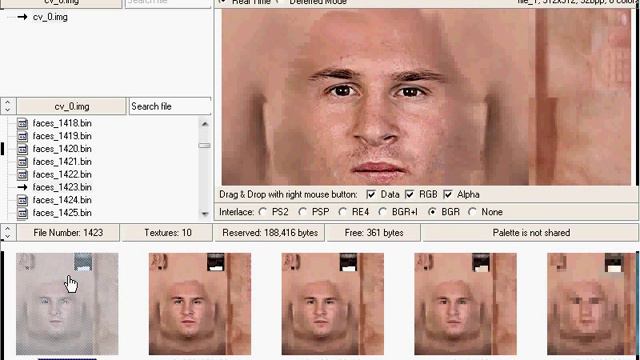640x360 pixels.
Task: Click the file list scrollbar down arrow
Action: click(x=205, y=213)
